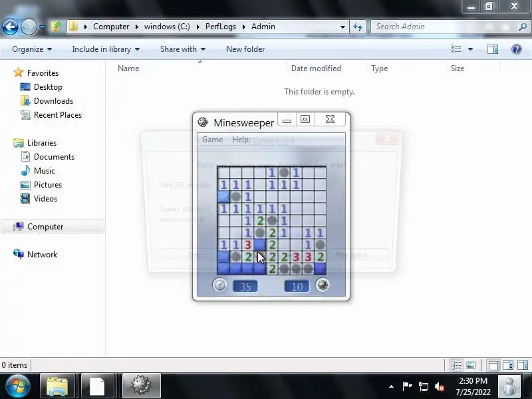Select Admin in the address breadcrumb
The height and width of the screenshot is (399, 532).
pyautogui.click(x=263, y=27)
